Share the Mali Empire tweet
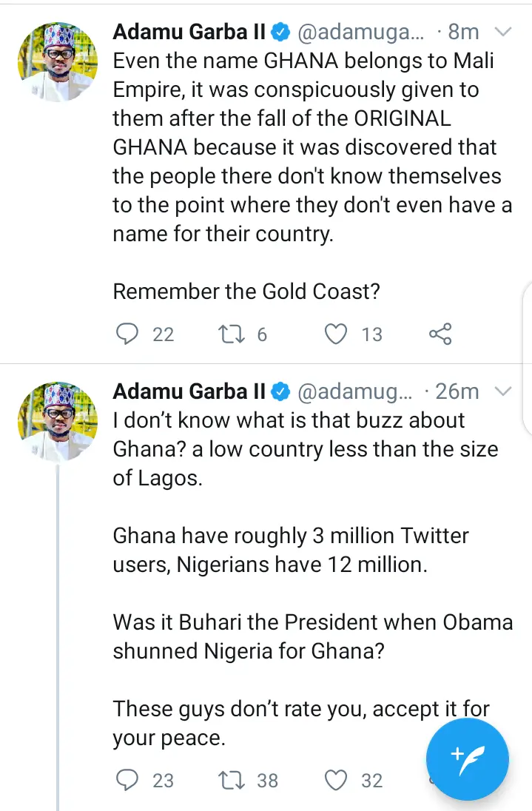 point(440,334)
